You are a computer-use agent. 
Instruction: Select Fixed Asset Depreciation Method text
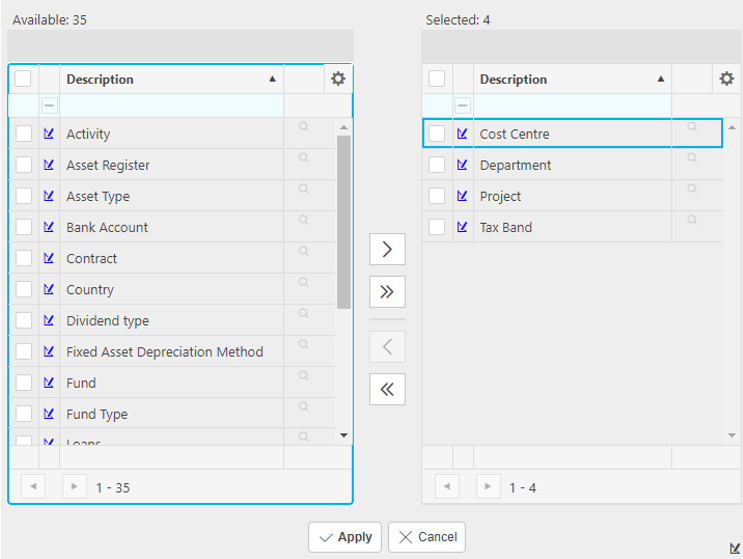tap(164, 352)
